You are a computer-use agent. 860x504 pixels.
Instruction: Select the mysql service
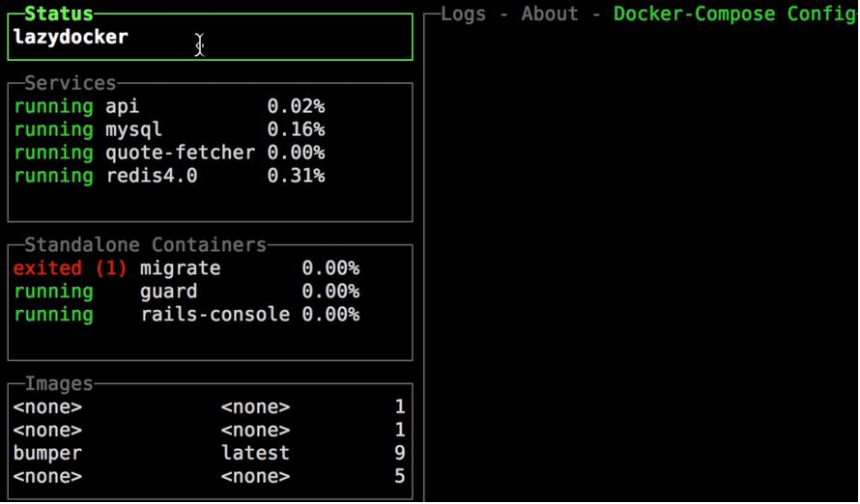(x=133, y=129)
